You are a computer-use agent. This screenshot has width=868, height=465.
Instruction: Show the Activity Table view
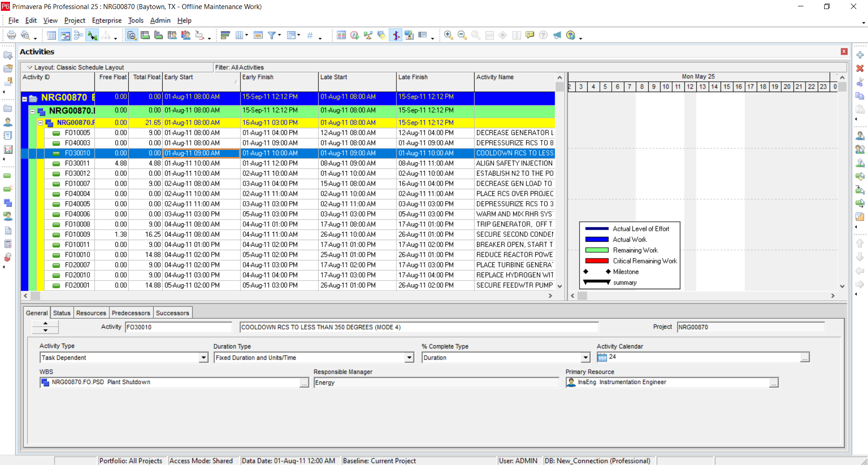pos(52,35)
